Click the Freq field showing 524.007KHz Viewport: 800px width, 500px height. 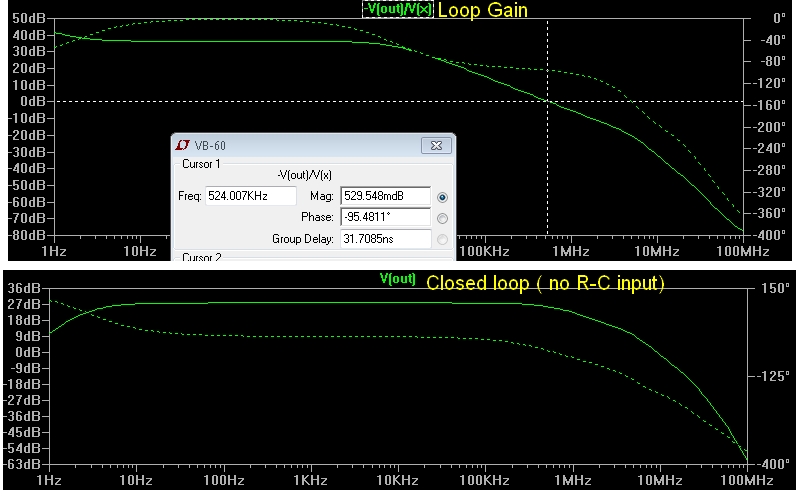(x=251, y=196)
